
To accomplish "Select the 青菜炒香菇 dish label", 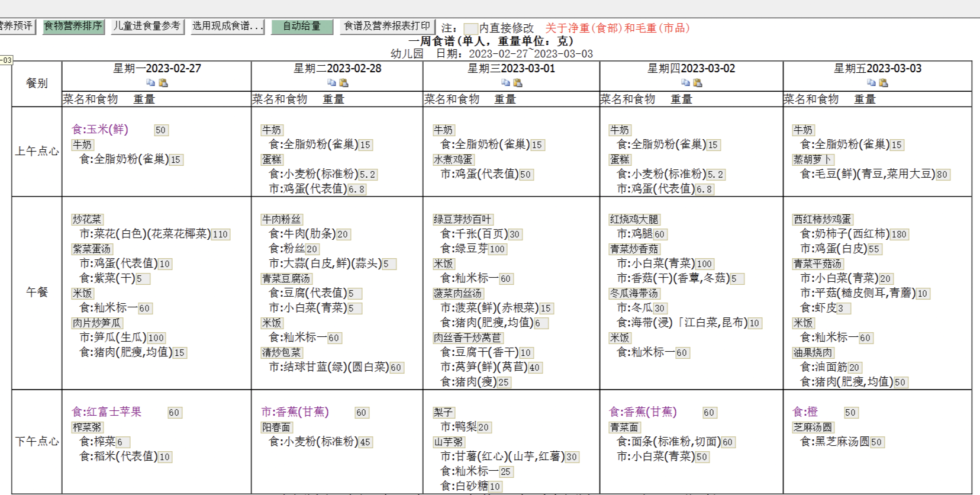I will (634, 249).
